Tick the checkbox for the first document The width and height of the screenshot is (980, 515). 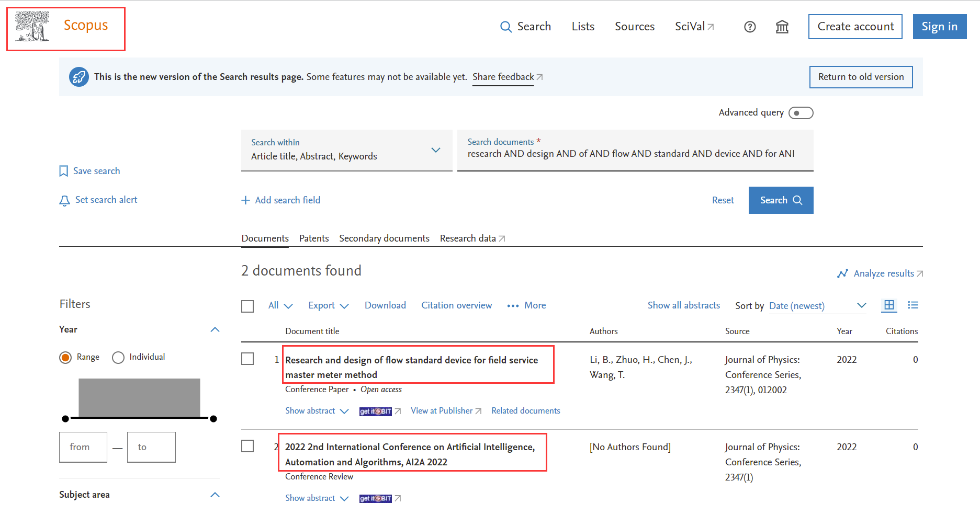pyautogui.click(x=247, y=359)
